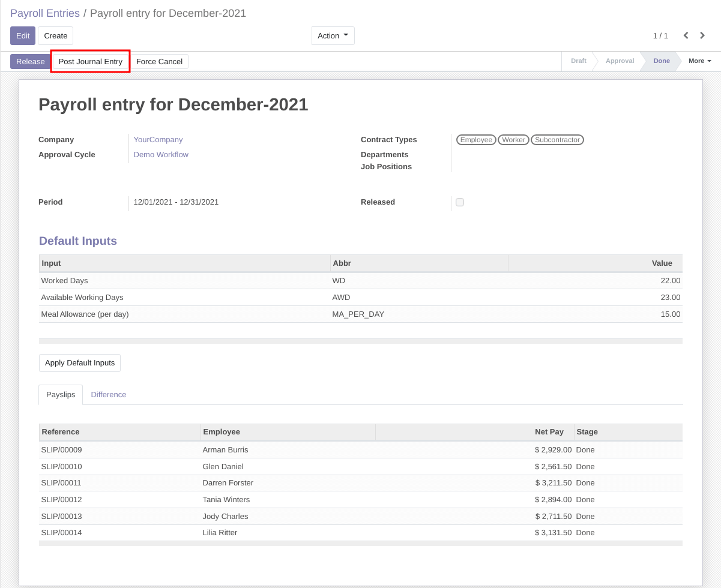Open the YourCompany link
Viewport: 721px width, 588px height.
[158, 139]
